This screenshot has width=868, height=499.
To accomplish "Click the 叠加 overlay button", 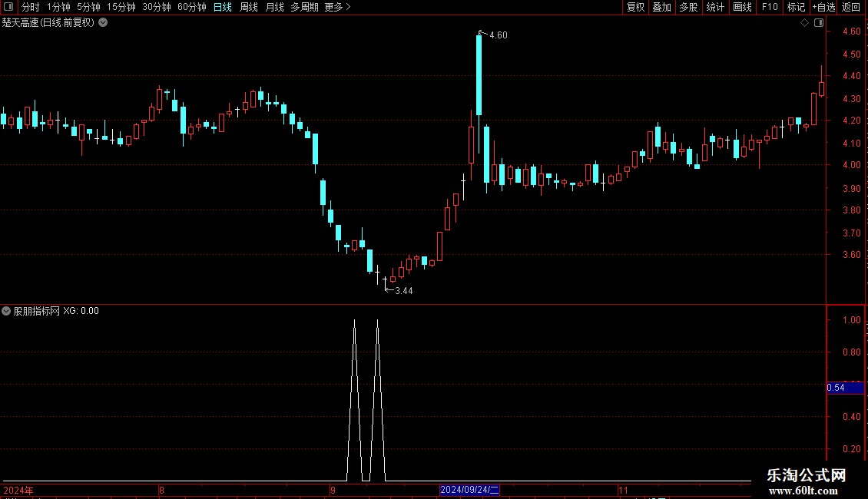I will pos(661,7).
